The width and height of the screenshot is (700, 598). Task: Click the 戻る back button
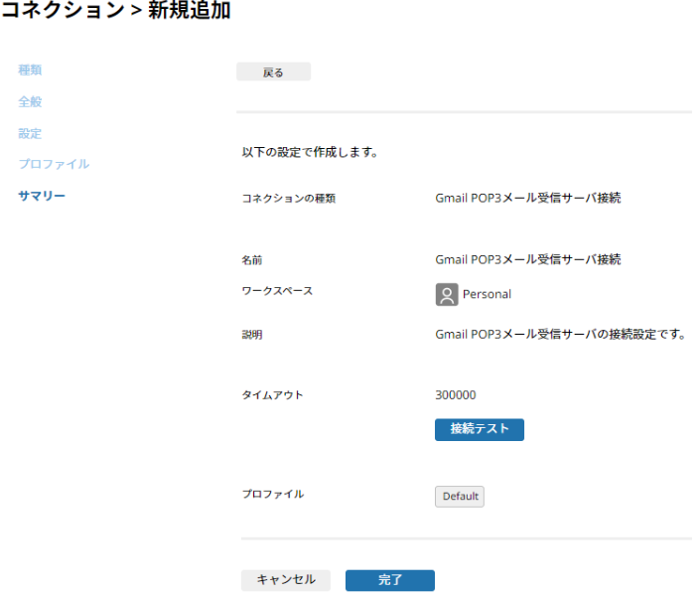[273, 72]
